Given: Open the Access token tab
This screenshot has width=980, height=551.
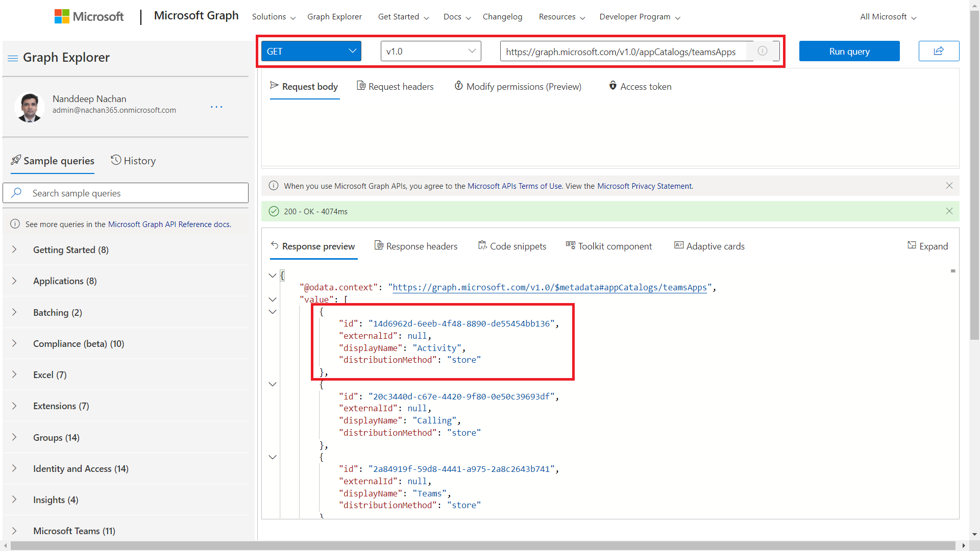Looking at the screenshot, I should [640, 86].
